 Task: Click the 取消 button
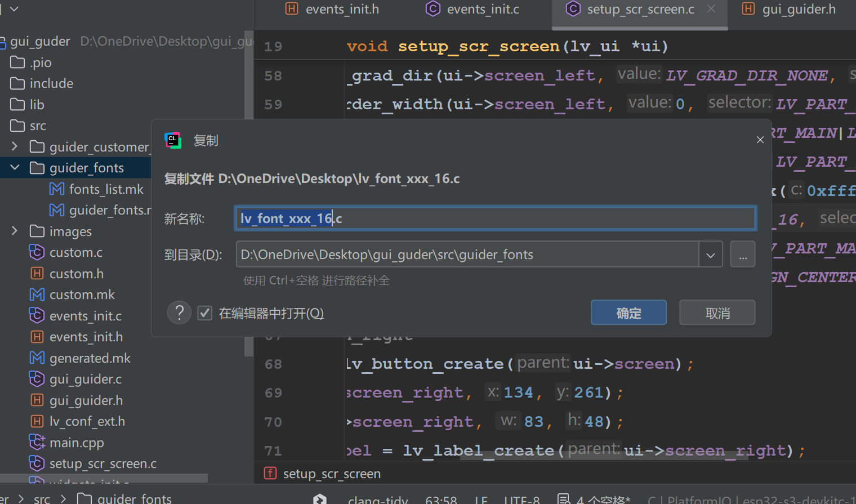point(717,313)
